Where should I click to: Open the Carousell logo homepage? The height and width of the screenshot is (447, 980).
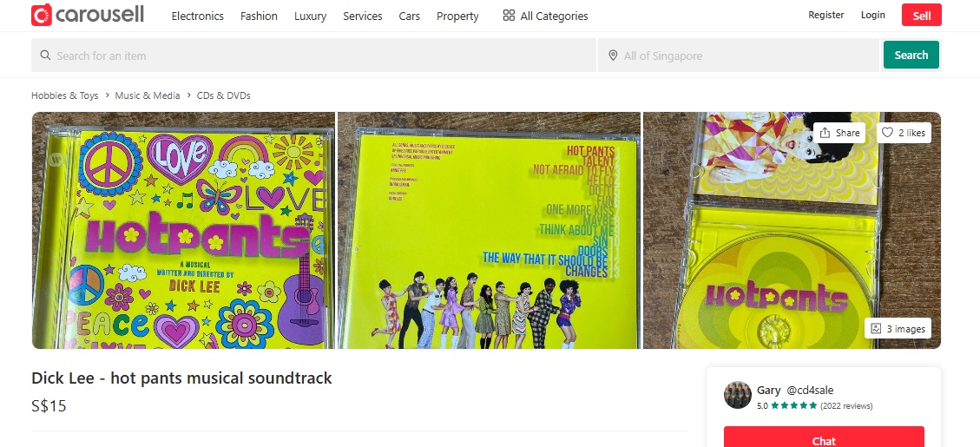pyautogui.click(x=88, y=15)
